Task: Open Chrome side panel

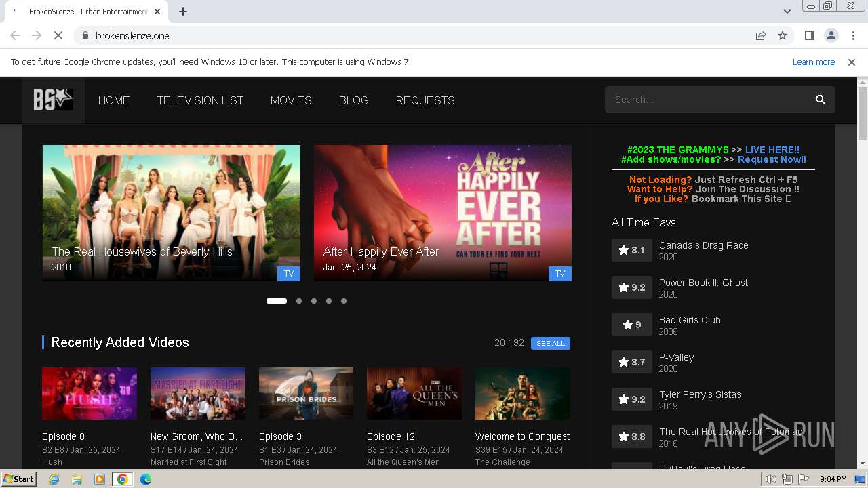Action: point(809,35)
